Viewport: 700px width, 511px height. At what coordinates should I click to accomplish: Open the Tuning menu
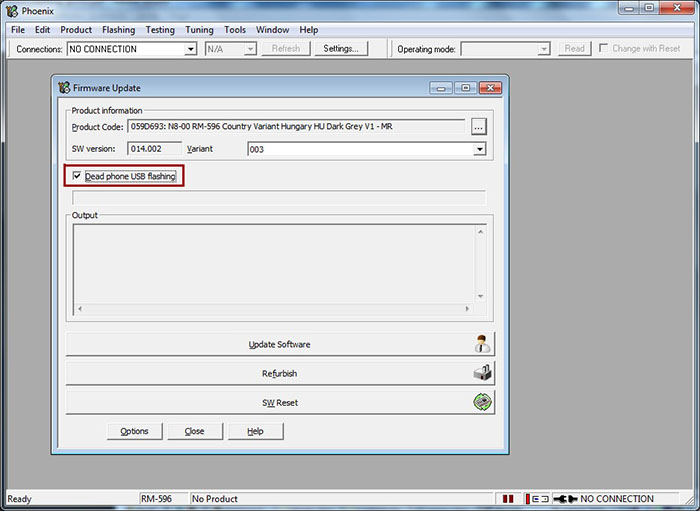click(x=199, y=30)
